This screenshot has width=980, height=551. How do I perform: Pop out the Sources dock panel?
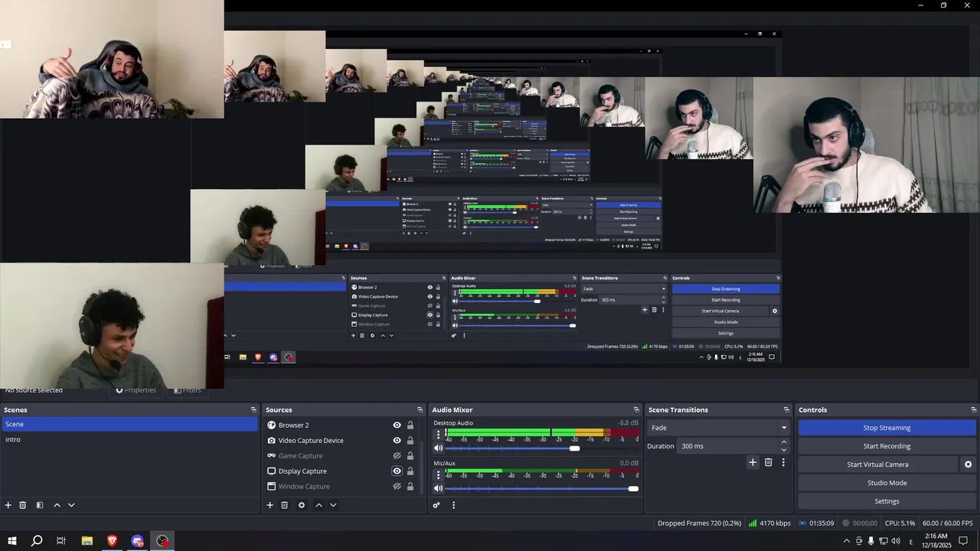[x=420, y=409]
